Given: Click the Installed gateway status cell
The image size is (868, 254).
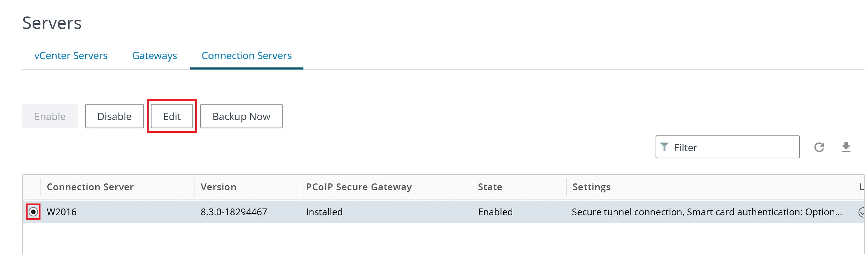Looking at the screenshot, I should point(324,212).
